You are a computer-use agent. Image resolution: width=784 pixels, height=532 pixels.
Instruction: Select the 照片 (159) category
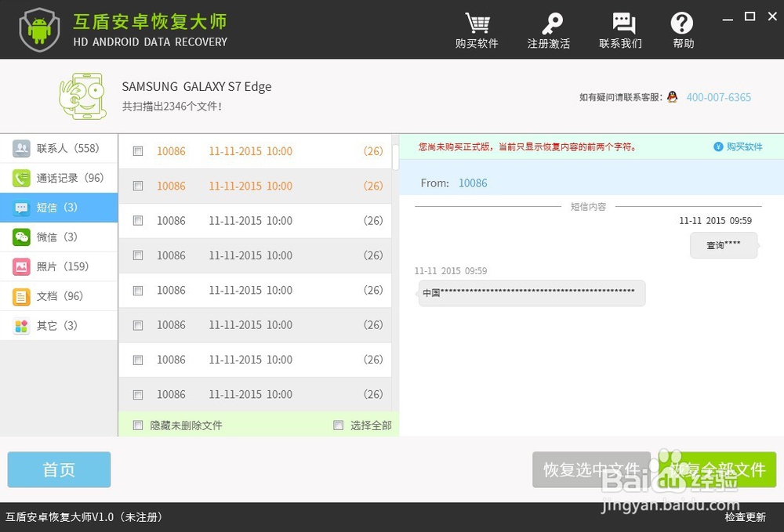59,266
